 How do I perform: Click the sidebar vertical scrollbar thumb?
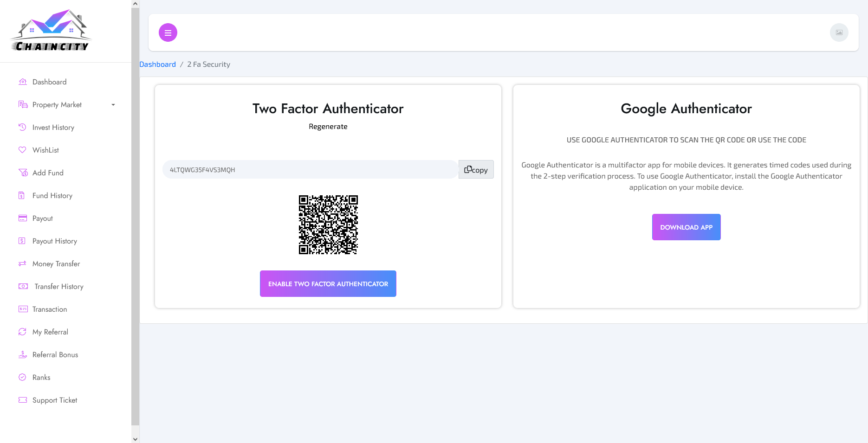pyautogui.click(x=135, y=217)
